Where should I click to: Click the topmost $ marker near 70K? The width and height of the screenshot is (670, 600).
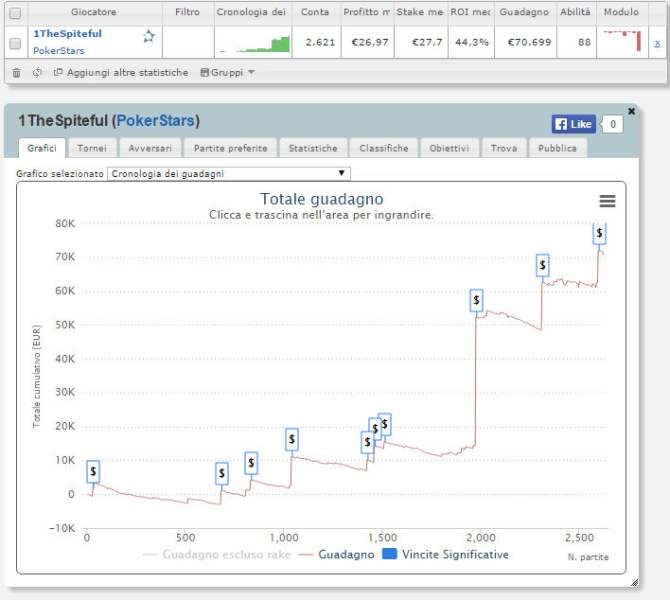(599, 233)
